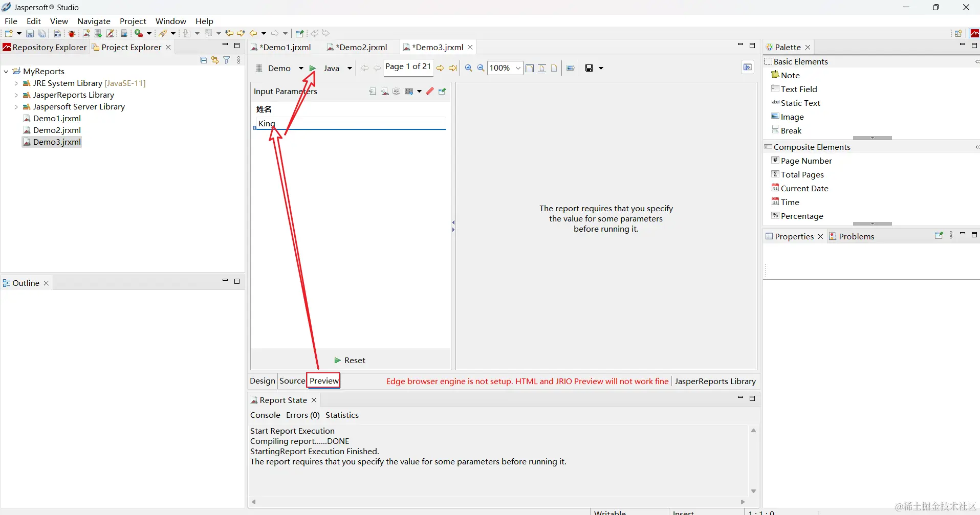
Task: Go to the next report page arrow
Action: click(x=440, y=68)
